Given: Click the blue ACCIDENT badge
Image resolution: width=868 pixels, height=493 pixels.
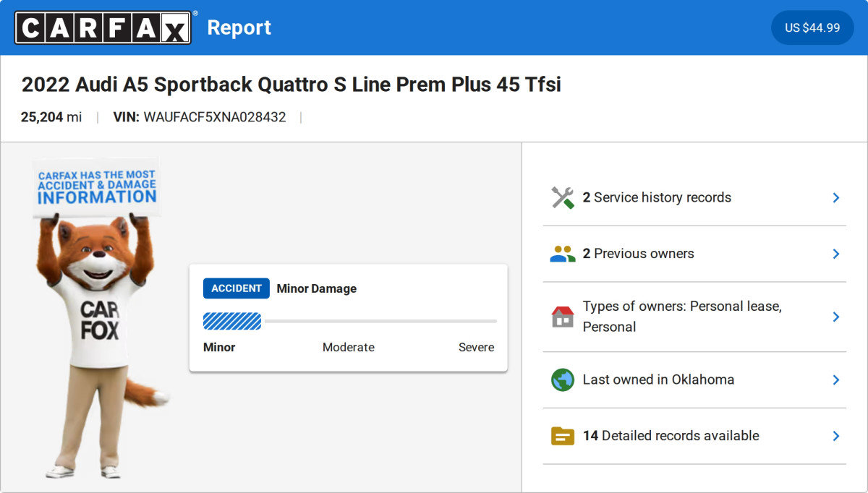Looking at the screenshot, I should [x=236, y=288].
